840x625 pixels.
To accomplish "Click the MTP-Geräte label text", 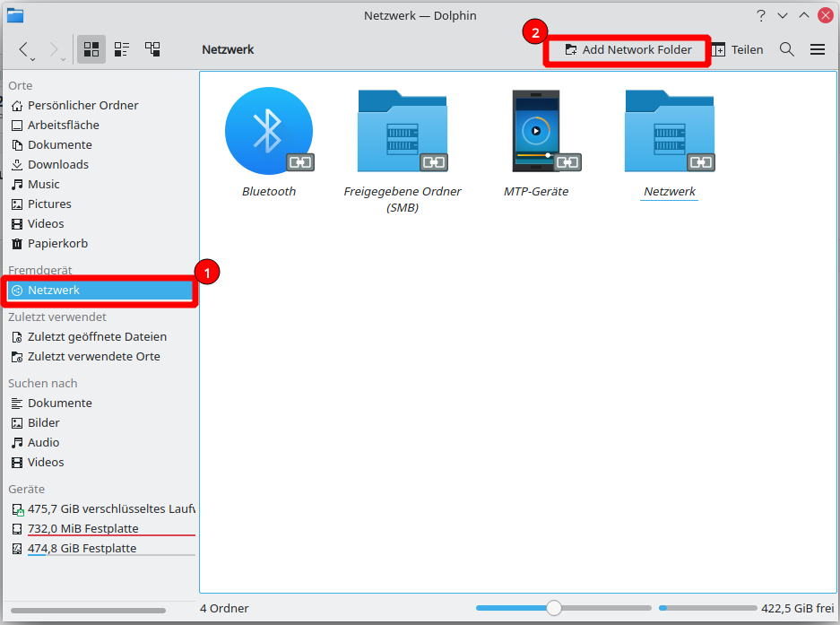I will (x=536, y=191).
